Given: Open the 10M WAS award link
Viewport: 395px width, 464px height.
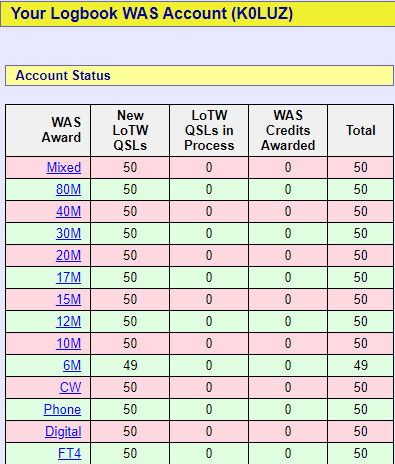Looking at the screenshot, I should tap(68, 343).
